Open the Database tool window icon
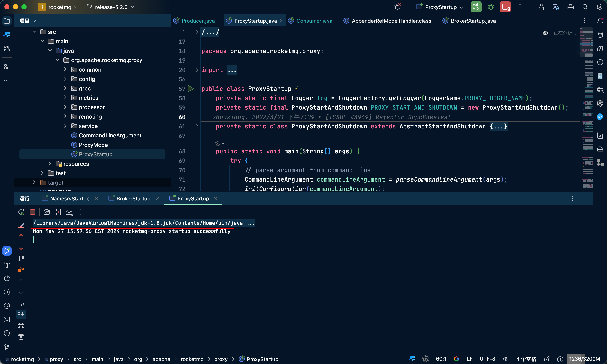 point(600,35)
